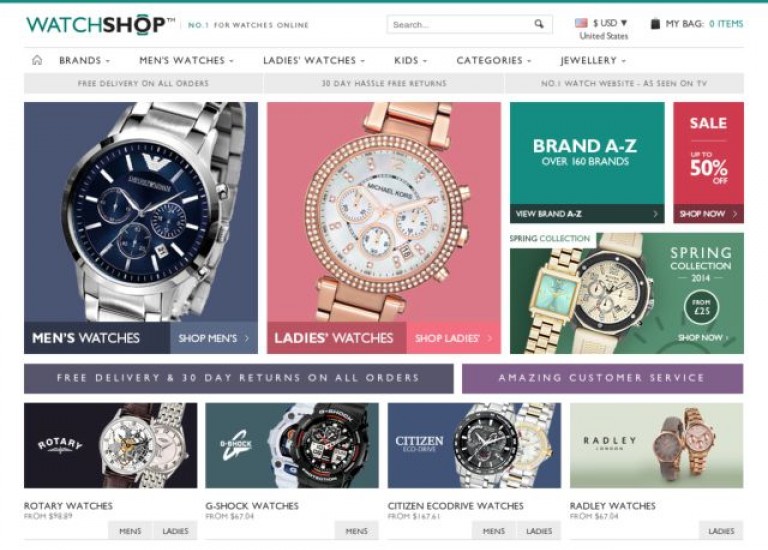Click the home icon in navigation bar

[x=37, y=60]
